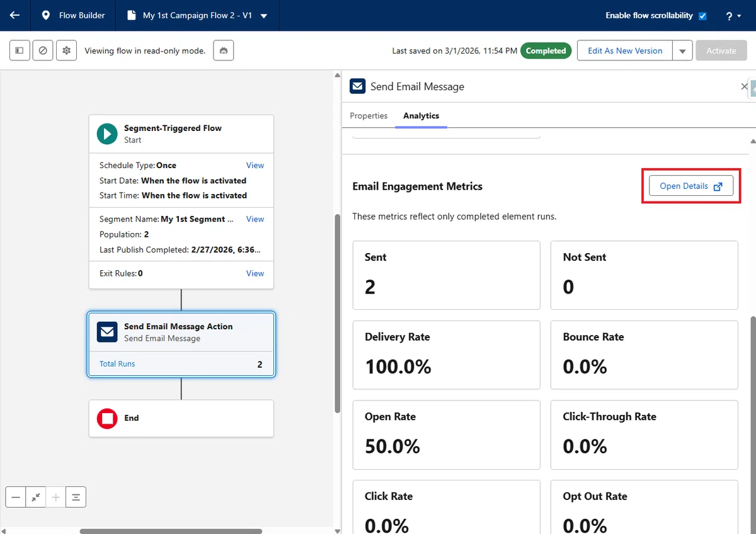Click the fit-to-view canvas icon

(x=36, y=497)
